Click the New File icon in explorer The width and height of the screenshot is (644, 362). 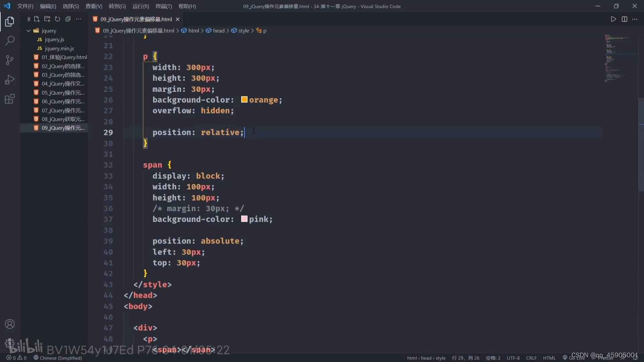click(37, 19)
